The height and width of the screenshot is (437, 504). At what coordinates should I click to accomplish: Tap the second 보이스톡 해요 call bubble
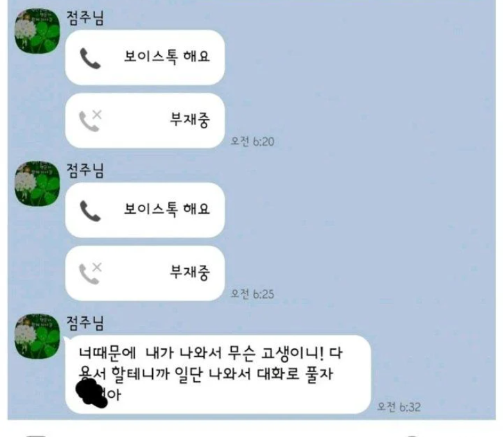click(x=144, y=210)
